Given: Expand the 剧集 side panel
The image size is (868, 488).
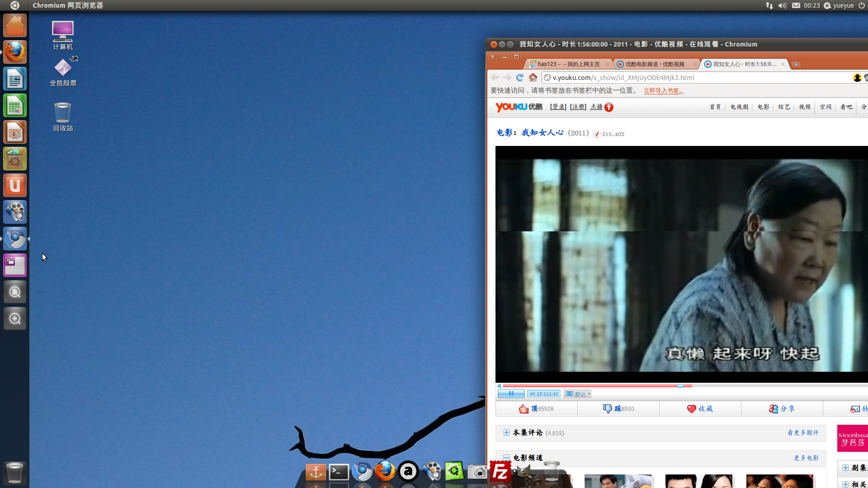Looking at the screenshot, I should [x=845, y=468].
